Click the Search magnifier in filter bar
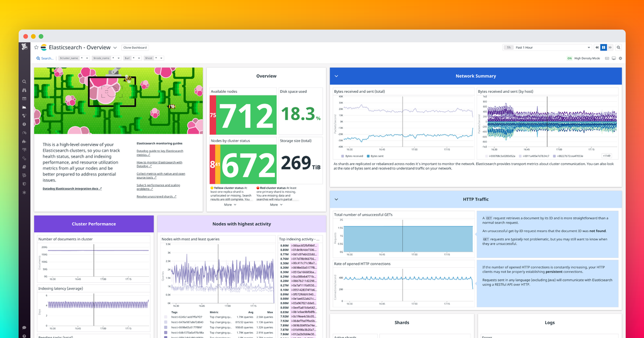The height and width of the screenshot is (338, 644). [x=38, y=58]
